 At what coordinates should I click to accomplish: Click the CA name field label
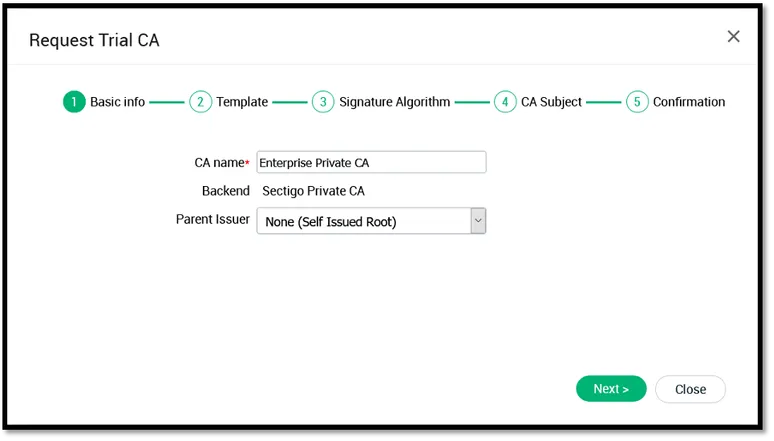220,162
